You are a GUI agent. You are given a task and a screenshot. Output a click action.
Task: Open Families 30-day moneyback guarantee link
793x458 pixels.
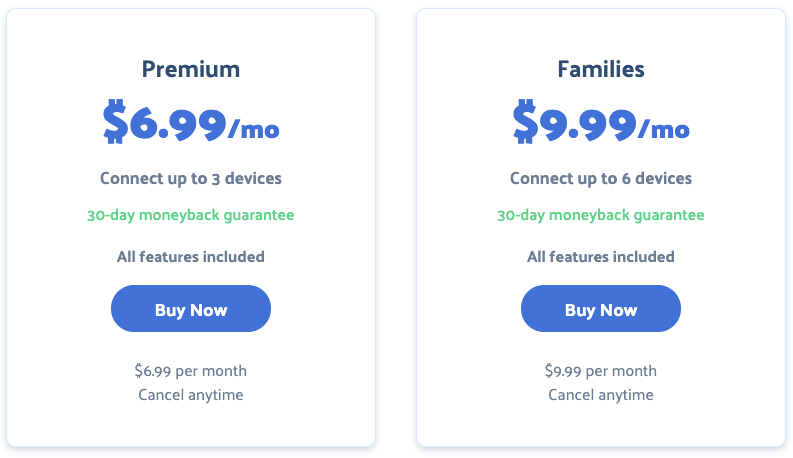(x=601, y=215)
